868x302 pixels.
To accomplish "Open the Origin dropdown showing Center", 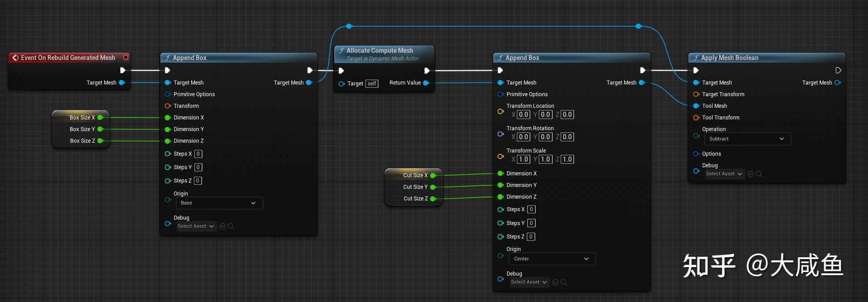I will click(x=552, y=259).
